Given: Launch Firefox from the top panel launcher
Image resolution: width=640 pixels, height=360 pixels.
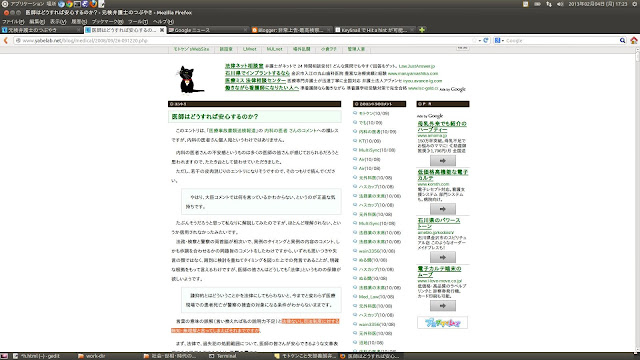Looking at the screenshot, I should point(93,4).
